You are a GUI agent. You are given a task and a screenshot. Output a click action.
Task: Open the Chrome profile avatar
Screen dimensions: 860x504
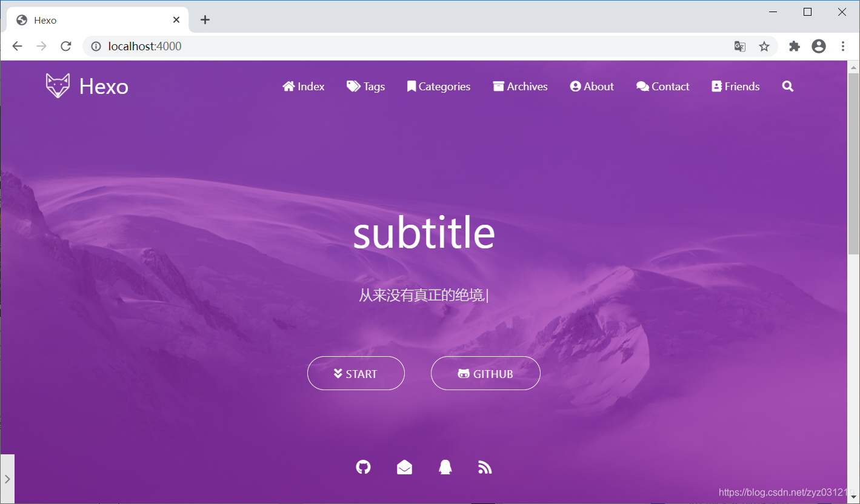(x=819, y=46)
